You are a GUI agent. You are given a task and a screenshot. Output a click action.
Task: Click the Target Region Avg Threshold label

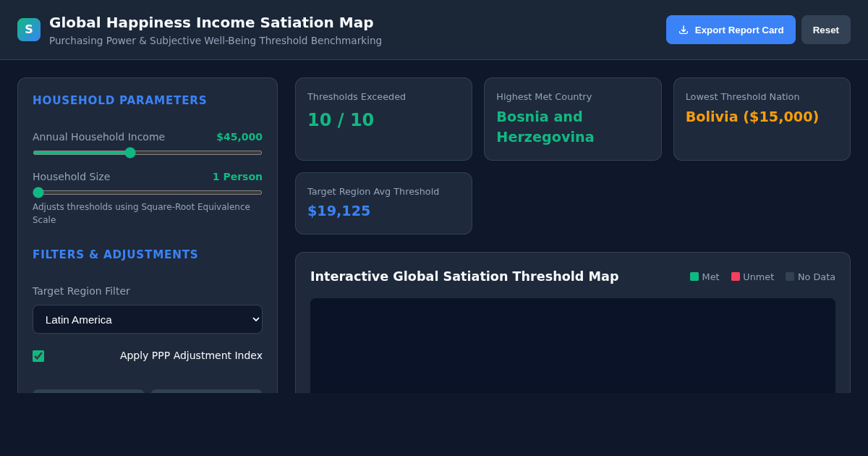point(373,192)
